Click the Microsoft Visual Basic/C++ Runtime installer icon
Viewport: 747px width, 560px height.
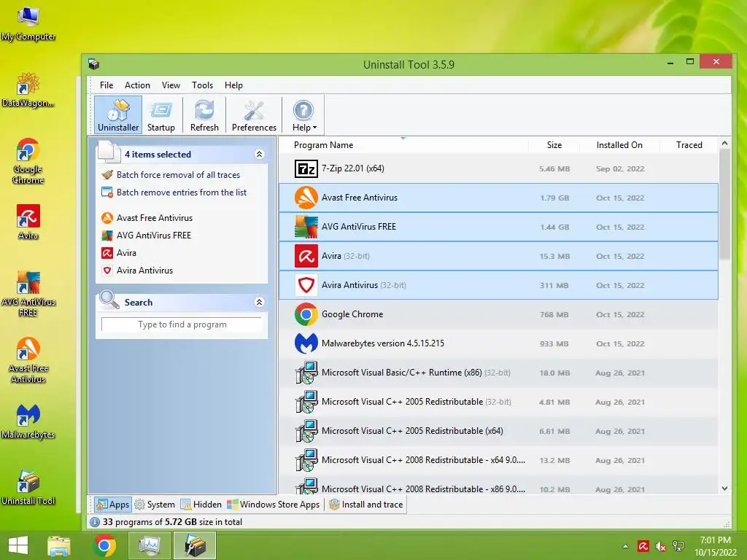tap(306, 373)
